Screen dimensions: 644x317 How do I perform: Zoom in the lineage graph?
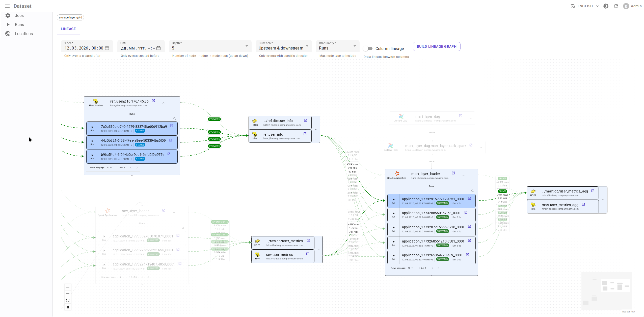tap(68, 287)
